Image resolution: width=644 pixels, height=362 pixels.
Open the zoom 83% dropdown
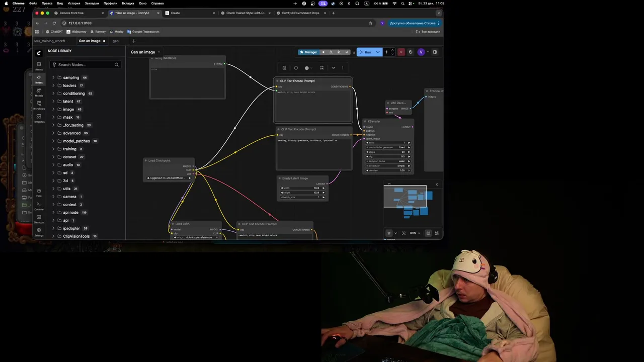415,233
